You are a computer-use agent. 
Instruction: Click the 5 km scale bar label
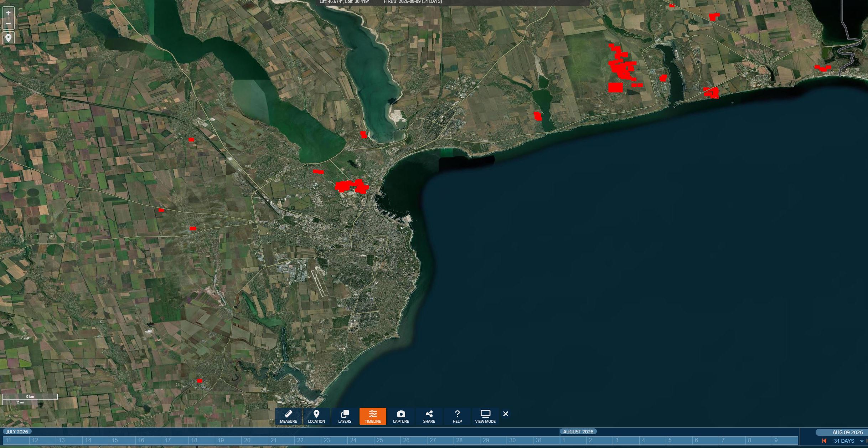(x=30, y=396)
